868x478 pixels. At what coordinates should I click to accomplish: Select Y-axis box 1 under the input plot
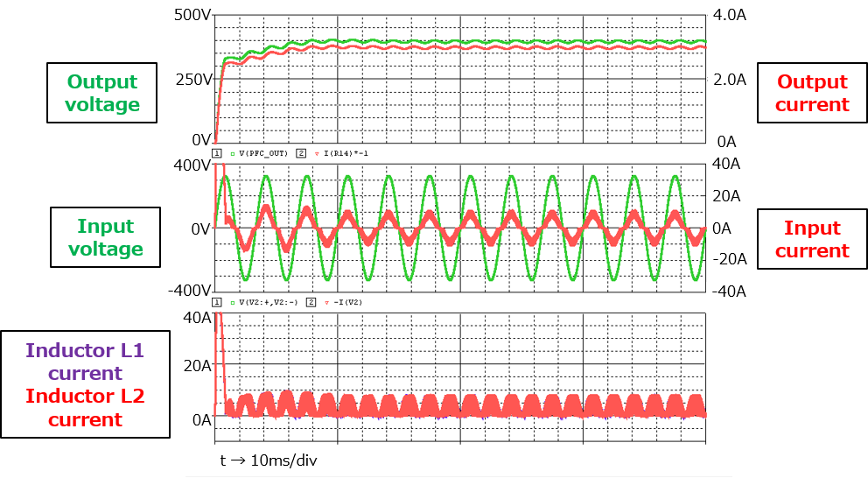(216, 302)
